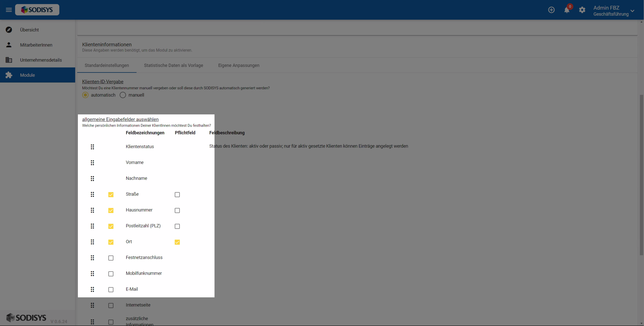Screen dimensions: 644x326
Task: Grab drag handle for Mobilfunknummer row
Action: (92, 274)
